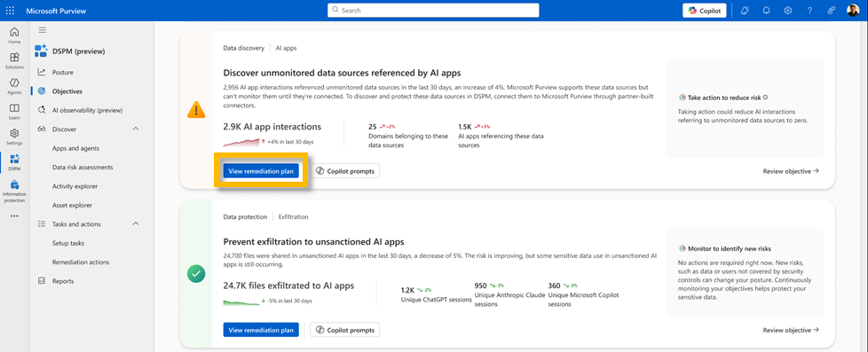The height and width of the screenshot is (352, 868).
Task: Review objective for unmonitored data sources
Action: point(791,171)
